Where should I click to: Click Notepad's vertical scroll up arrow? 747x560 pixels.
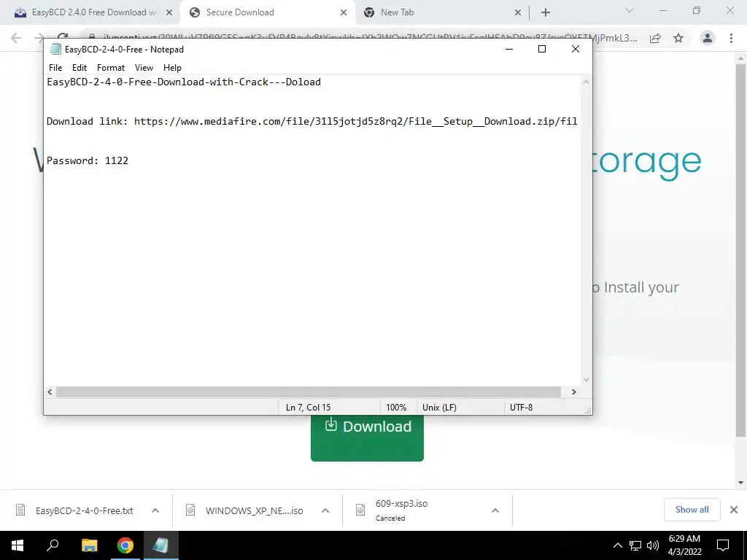[x=586, y=82]
